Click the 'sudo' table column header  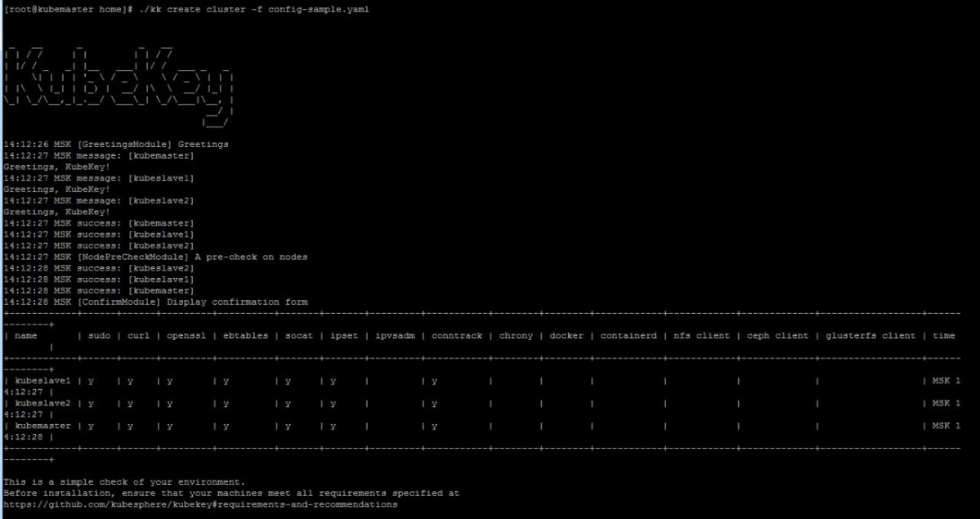click(x=100, y=336)
